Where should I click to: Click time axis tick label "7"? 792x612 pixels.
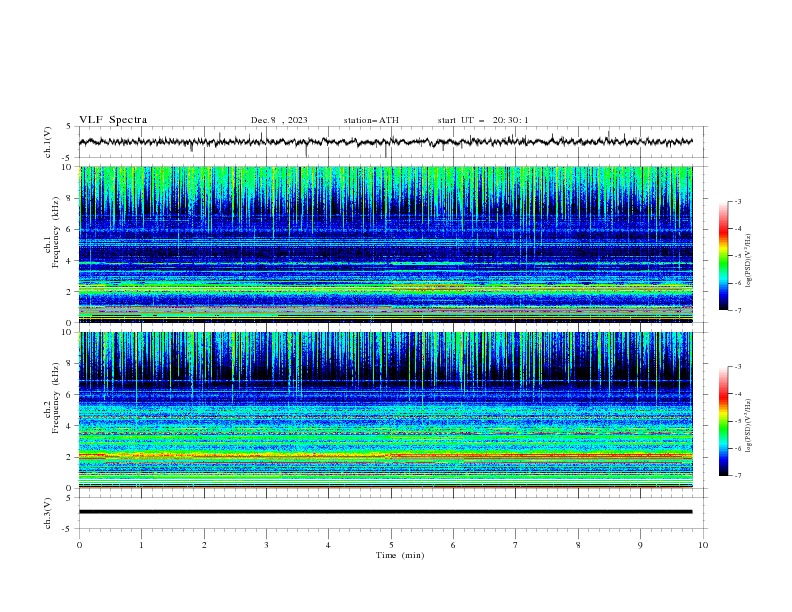pyautogui.click(x=516, y=545)
